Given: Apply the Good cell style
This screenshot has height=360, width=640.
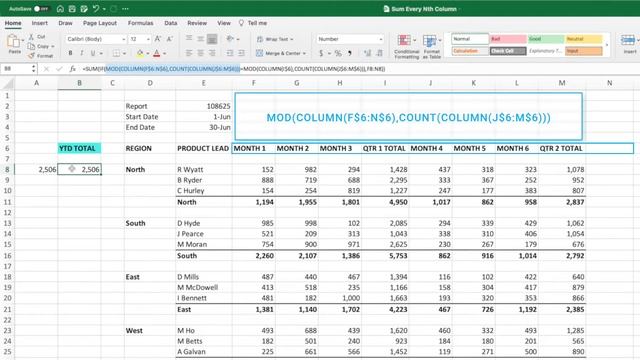Looking at the screenshot, I should (545, 39).
